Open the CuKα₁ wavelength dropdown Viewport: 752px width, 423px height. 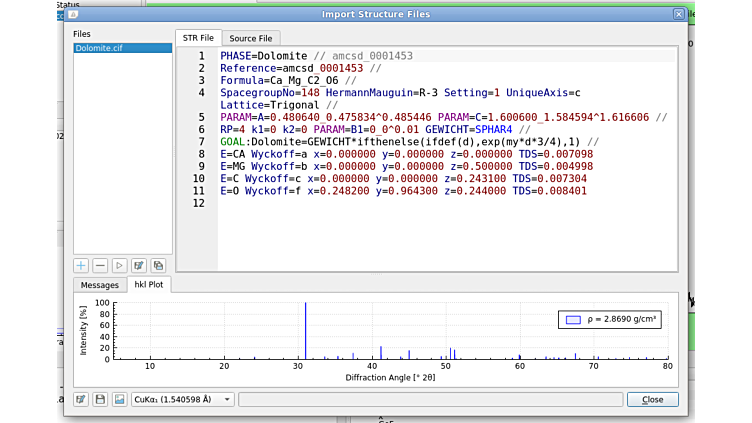183,399
